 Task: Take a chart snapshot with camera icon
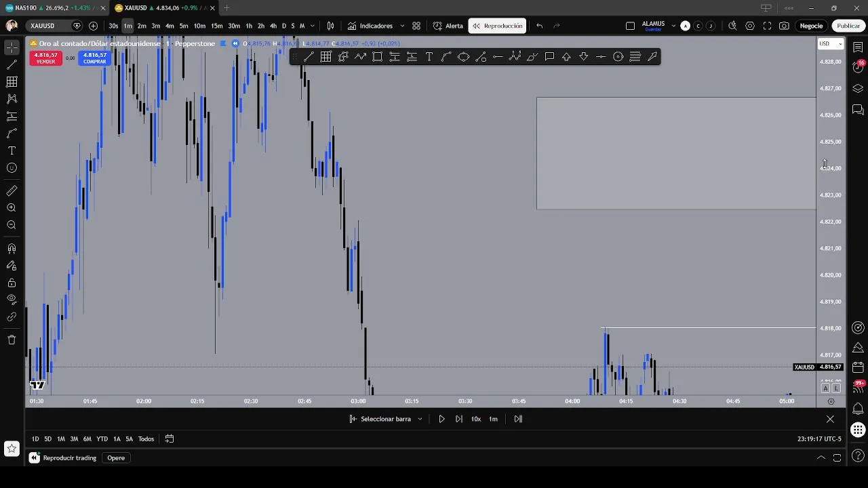784,26
